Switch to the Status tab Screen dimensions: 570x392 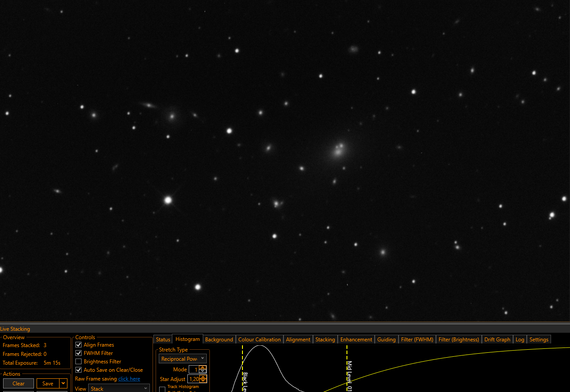tap(163, 340)
